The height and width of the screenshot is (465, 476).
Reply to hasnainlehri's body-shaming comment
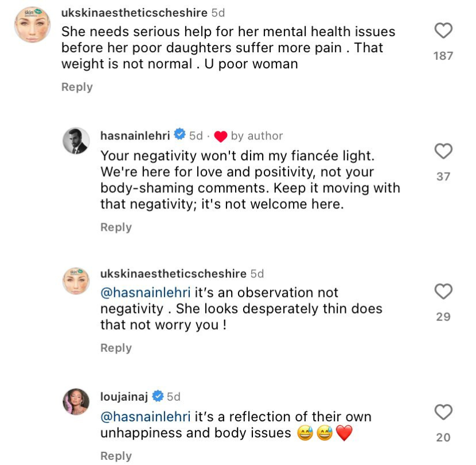pyautogui.click(x=116, y=227)
